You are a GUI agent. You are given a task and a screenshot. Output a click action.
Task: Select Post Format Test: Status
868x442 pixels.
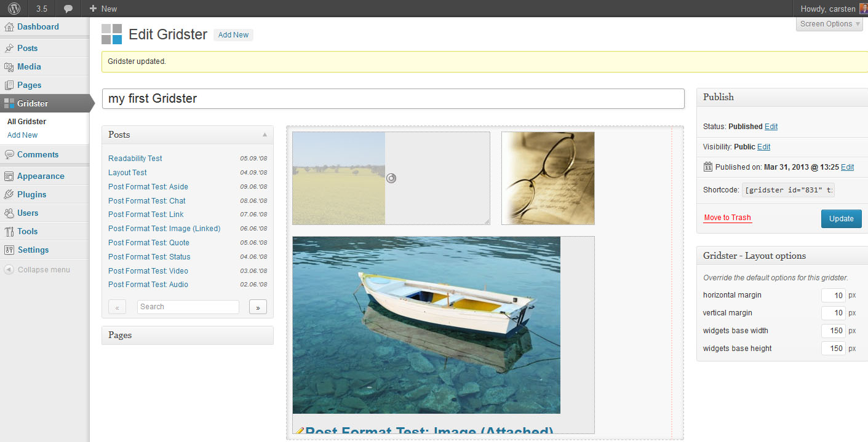(149, 257)
